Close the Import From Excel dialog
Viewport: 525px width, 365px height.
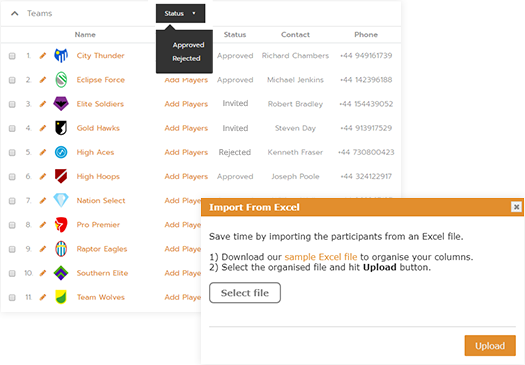(x=516, y=207)
